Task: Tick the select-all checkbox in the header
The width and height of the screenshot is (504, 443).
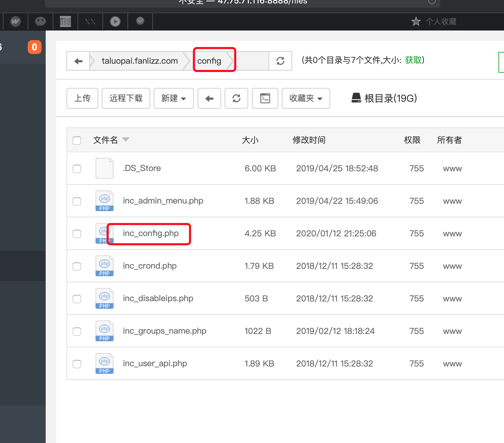Action: click(x=77, y=140)
